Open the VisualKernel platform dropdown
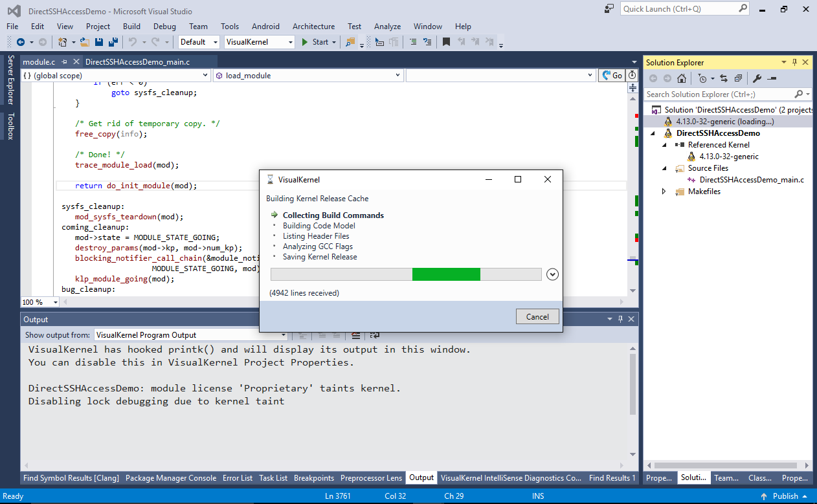The image size is (817, 504). [289, 42]
